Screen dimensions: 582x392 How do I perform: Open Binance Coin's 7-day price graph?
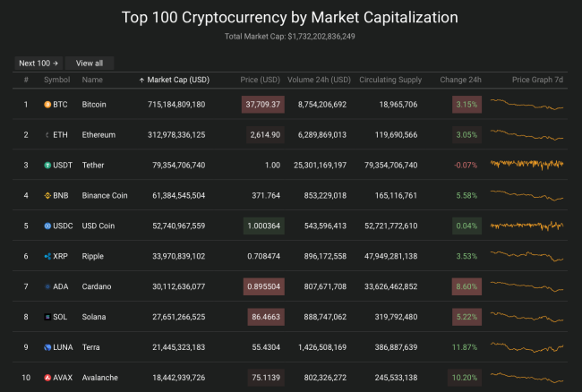click(526, 195)
